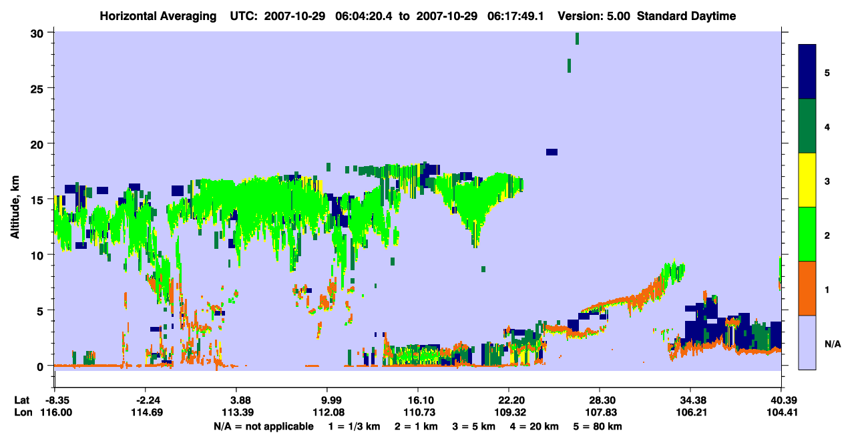
Task: Click longitude value 114.69
Action: [148, 413]
